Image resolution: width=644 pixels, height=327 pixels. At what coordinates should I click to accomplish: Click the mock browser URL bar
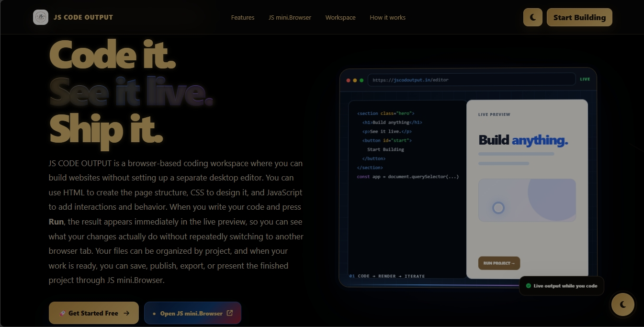(472, 79)
